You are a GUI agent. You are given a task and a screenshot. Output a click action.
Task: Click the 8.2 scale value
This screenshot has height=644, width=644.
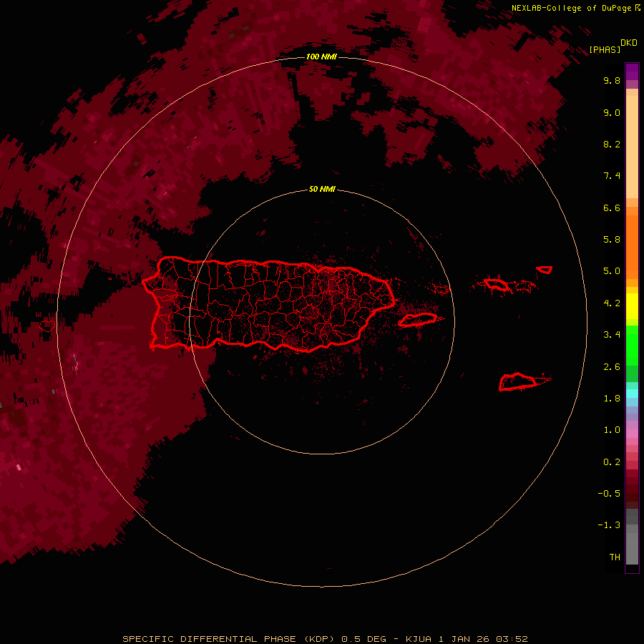coord(612,144)
